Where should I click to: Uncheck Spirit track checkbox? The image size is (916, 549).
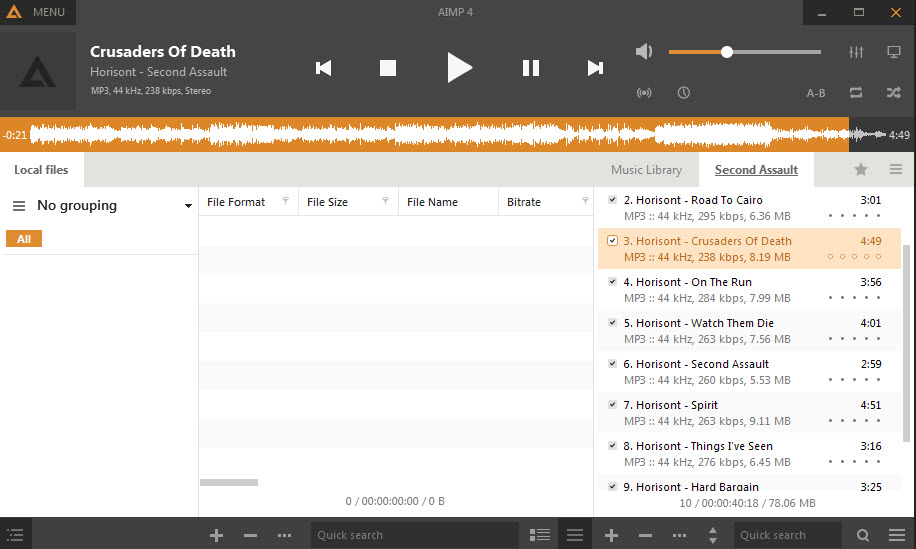tap(612, 404)
